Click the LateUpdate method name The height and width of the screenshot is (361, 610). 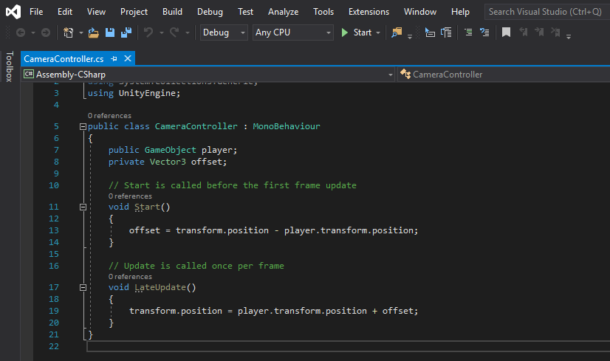pos(160,287)
